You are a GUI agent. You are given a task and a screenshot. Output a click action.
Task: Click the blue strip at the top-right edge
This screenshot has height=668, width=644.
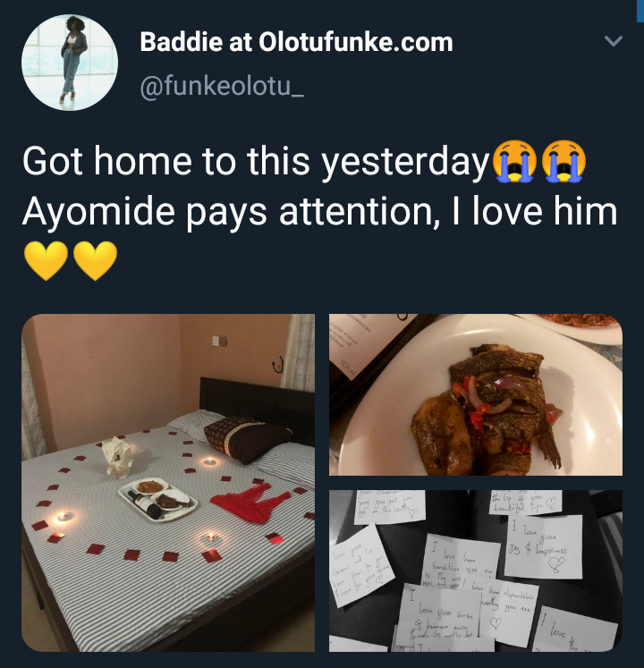(x=640, y=11)
